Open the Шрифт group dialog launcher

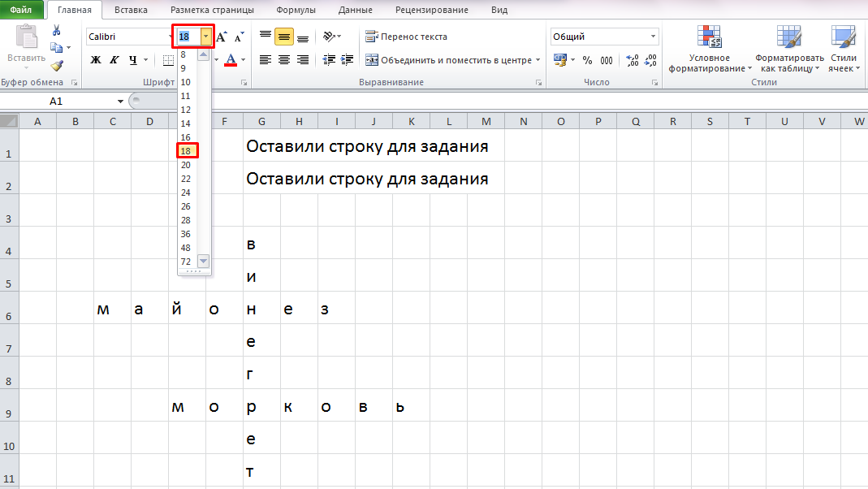[244, 83]
